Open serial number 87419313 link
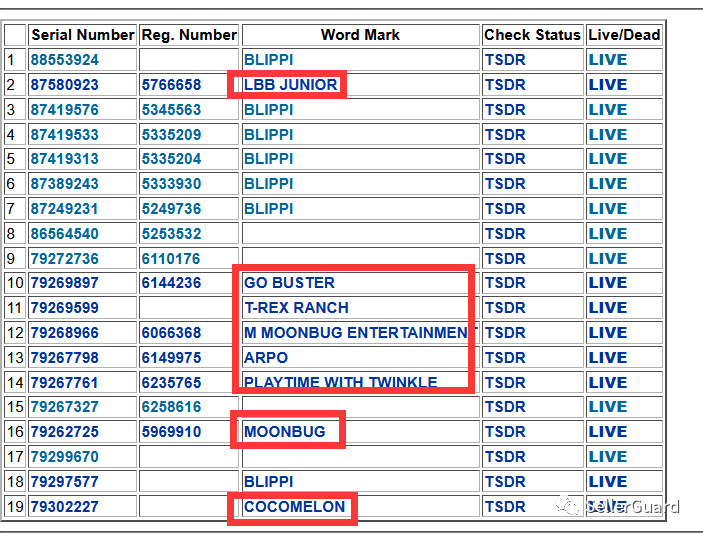703x535 pixels. 65,159
